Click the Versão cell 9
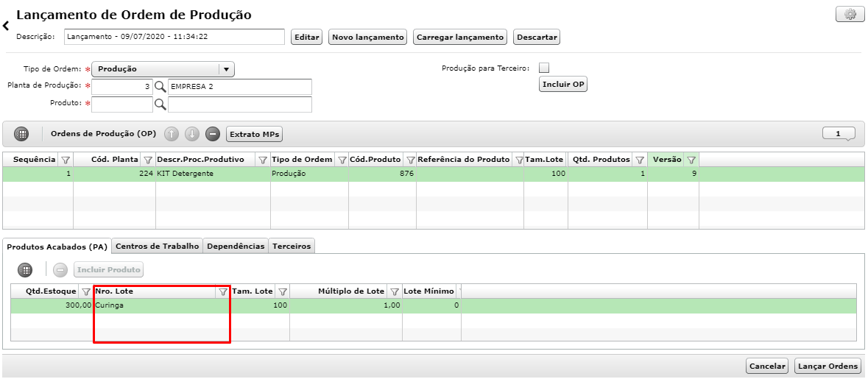 (x=673, y=174)
